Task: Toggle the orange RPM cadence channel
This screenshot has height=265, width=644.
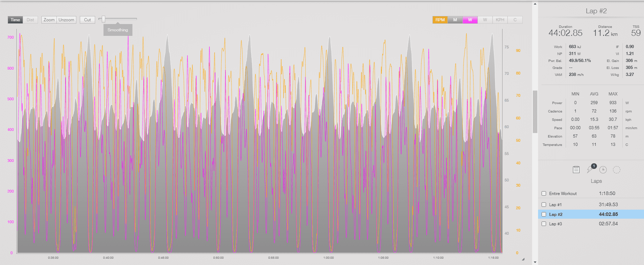Action: pyautogui.click(x=440, y=20)
